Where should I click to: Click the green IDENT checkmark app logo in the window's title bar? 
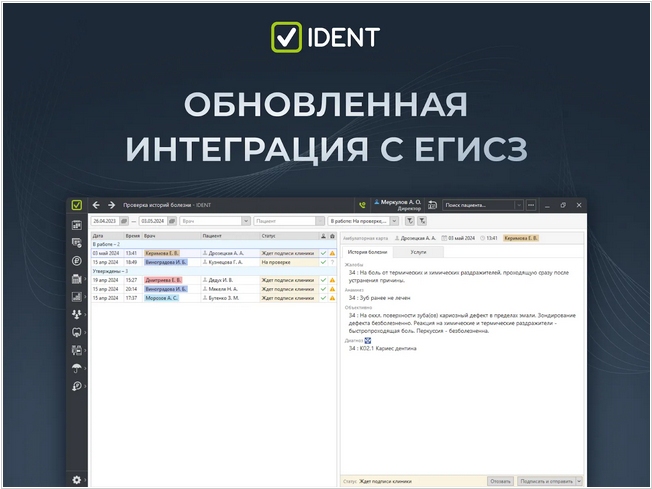point(77,205)
